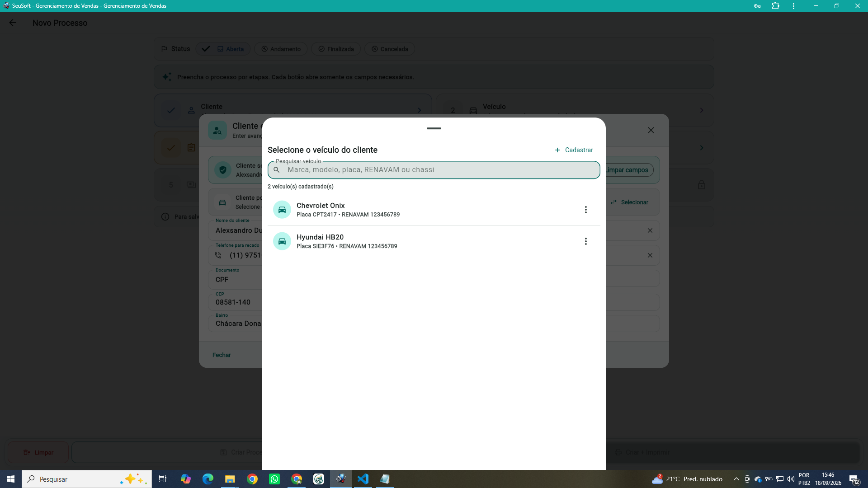Open the Windows Start menu
Image resolution: width=868 pixels, height=488 pixels.
click(11, 479)
